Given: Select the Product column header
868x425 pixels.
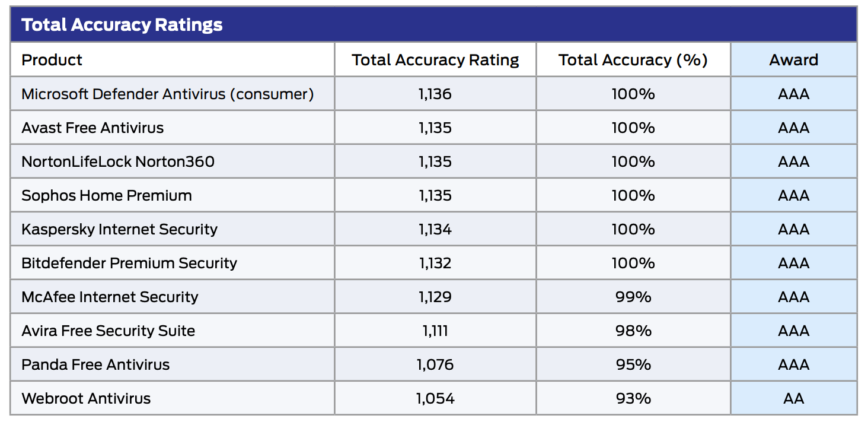Looking at the screenshot, I should point(52,60).
